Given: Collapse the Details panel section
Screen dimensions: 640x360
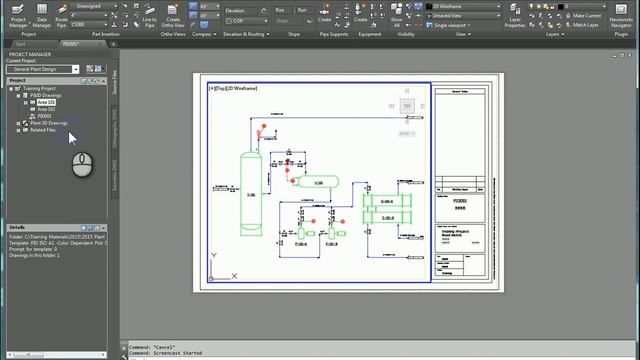Looking at the screenshot, I should pyautogui.click(x=104, y=228).
